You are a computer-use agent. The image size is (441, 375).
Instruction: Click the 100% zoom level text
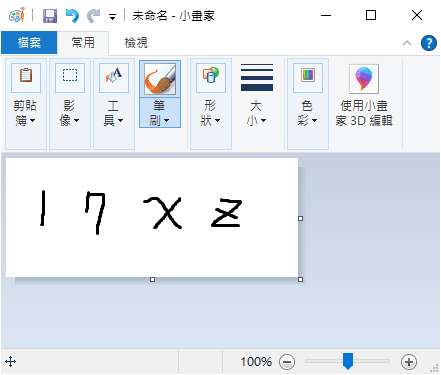[256, 362]
